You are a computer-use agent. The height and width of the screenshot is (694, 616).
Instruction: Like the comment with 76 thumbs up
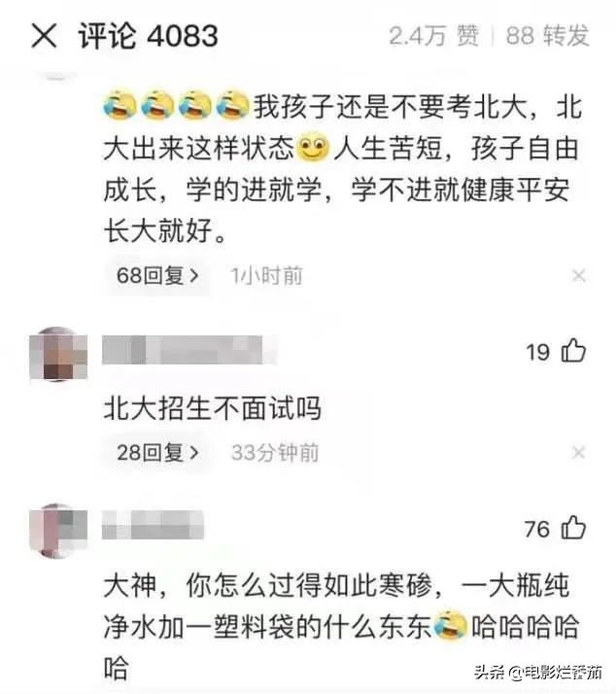pyautogui.click(x=573, y=528)
